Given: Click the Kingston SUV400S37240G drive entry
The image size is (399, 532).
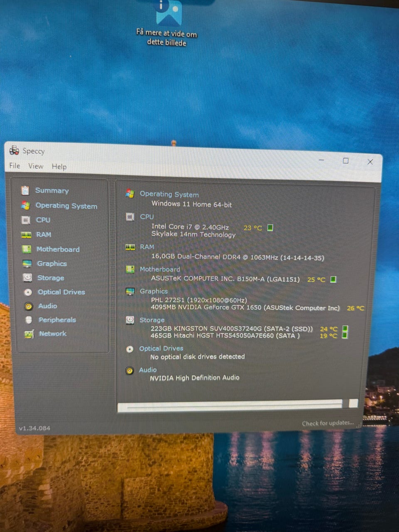Looking at the screenshot, I should (232, 328).
